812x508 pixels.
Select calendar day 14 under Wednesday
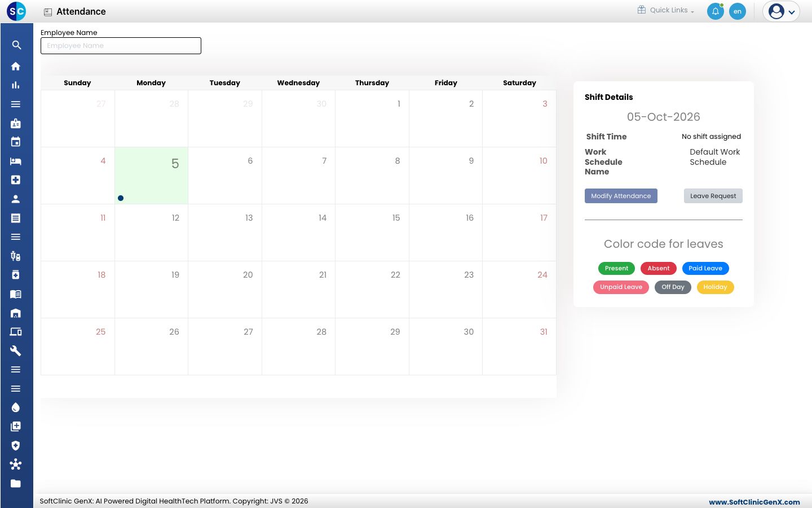pos(298,233)
